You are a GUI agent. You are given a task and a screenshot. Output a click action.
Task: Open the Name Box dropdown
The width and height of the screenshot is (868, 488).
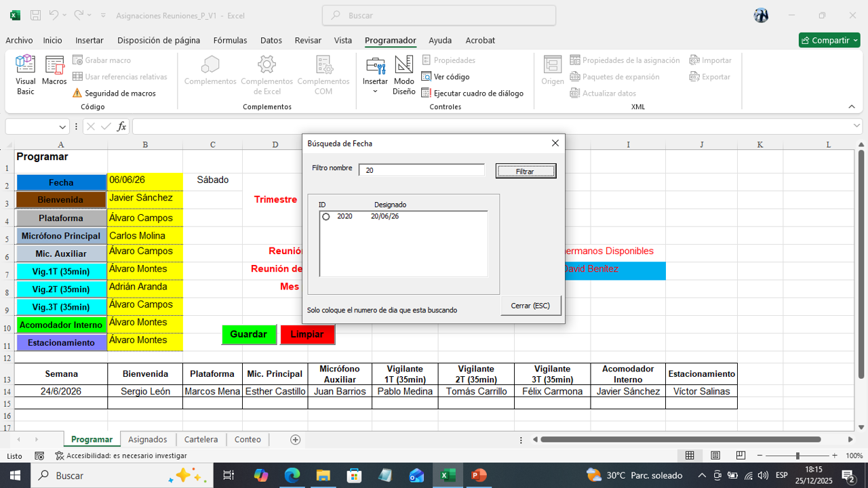pyautogui.click(x=62, y=127)
